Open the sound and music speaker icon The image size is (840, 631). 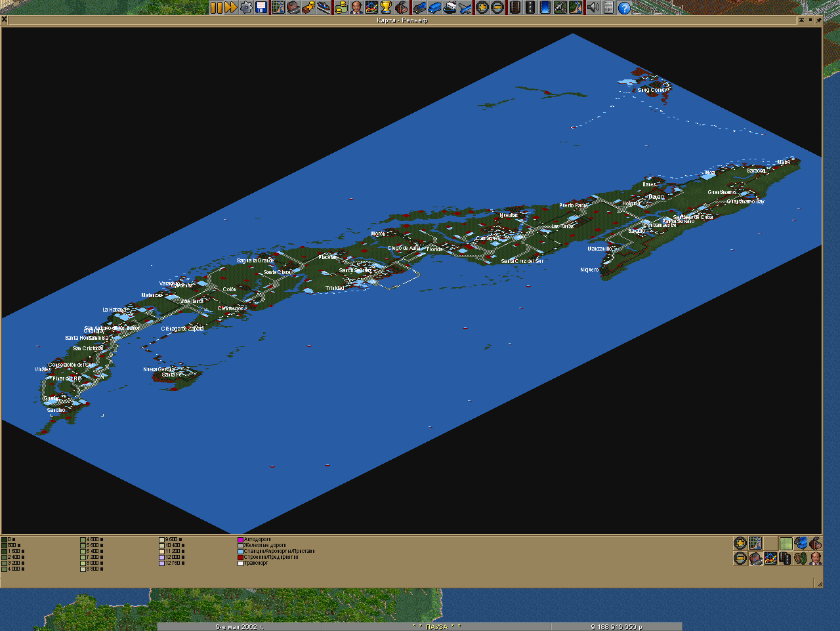click(593, 7)
